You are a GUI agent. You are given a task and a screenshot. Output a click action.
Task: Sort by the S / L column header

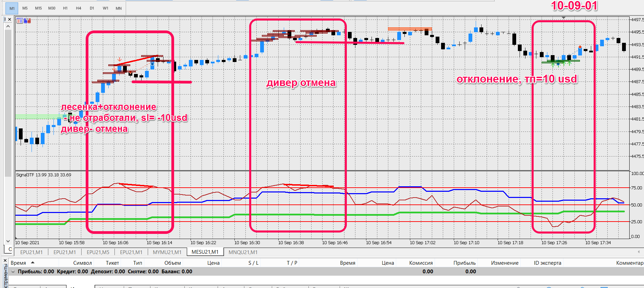[x=254, y=263]
